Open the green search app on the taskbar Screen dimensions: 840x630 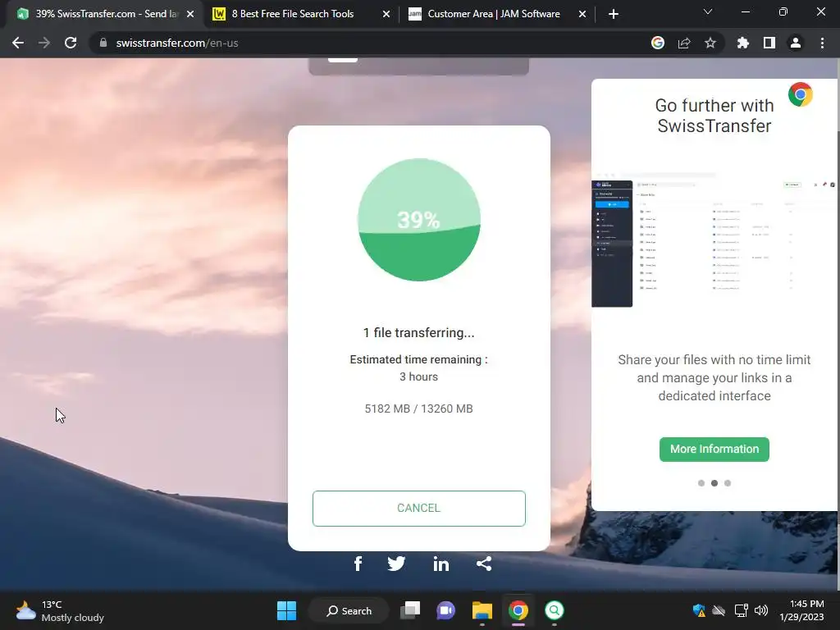pos(554,610)
